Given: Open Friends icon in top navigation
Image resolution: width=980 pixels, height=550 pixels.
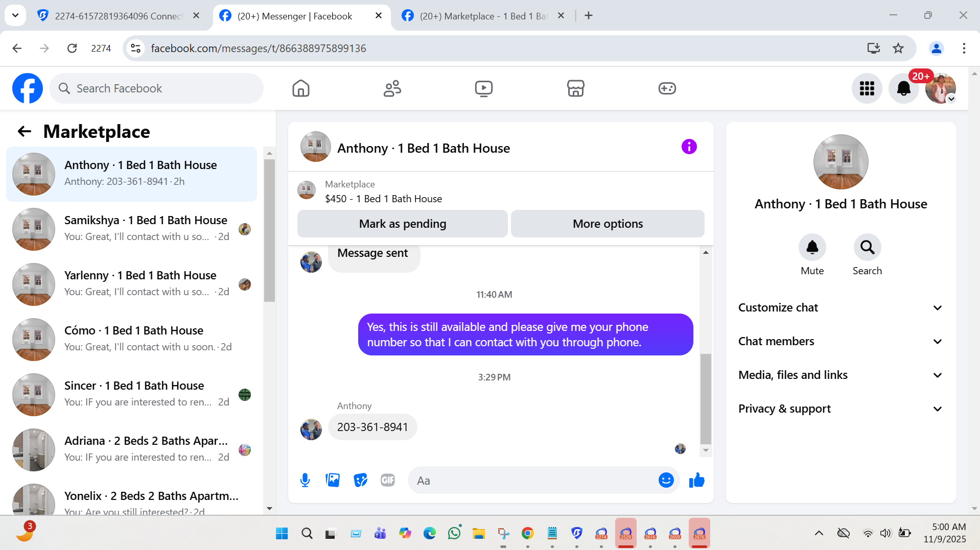Looking at the screenshot, I should point(392,88).
